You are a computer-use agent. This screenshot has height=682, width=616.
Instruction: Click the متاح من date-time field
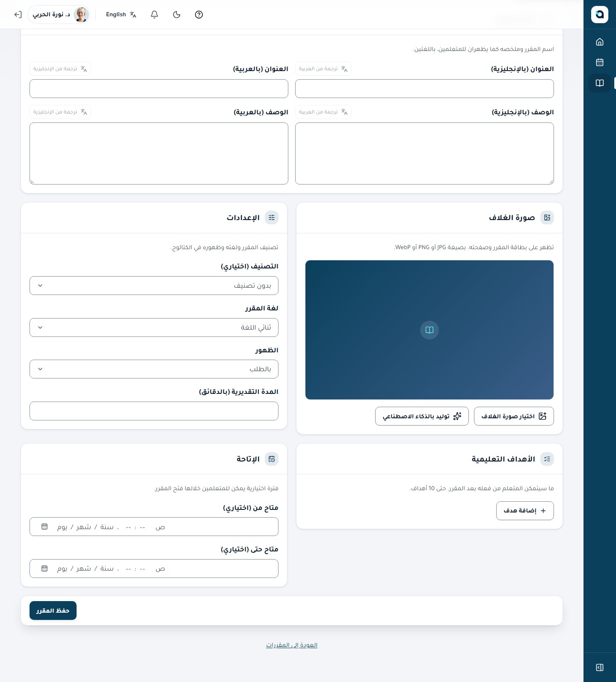[154, 527]
